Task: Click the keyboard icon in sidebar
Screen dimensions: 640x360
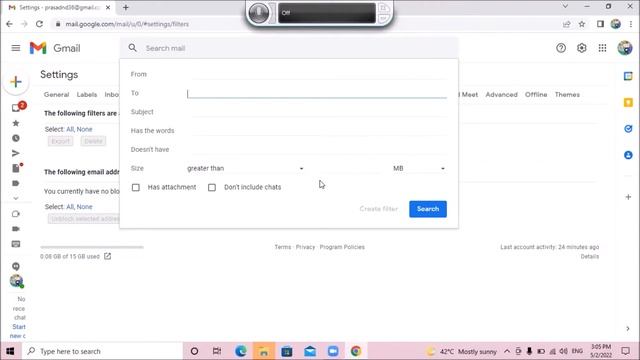Action: click(x=16, y=244)
